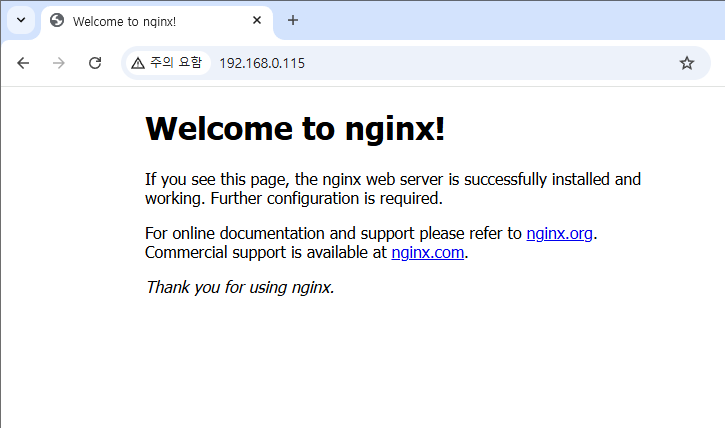Open the tab search dropdown arrow
The height and width of the screenshot is (428, 725).
21,20
